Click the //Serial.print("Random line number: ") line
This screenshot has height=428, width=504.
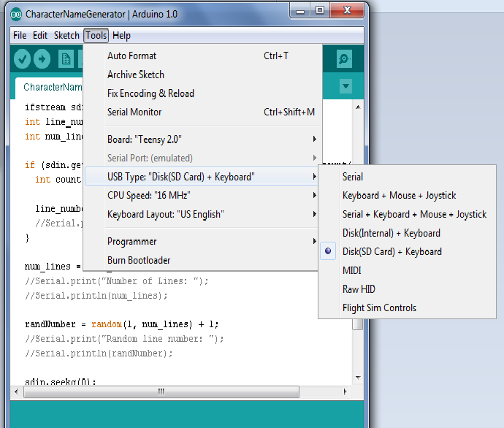[124, 339]
